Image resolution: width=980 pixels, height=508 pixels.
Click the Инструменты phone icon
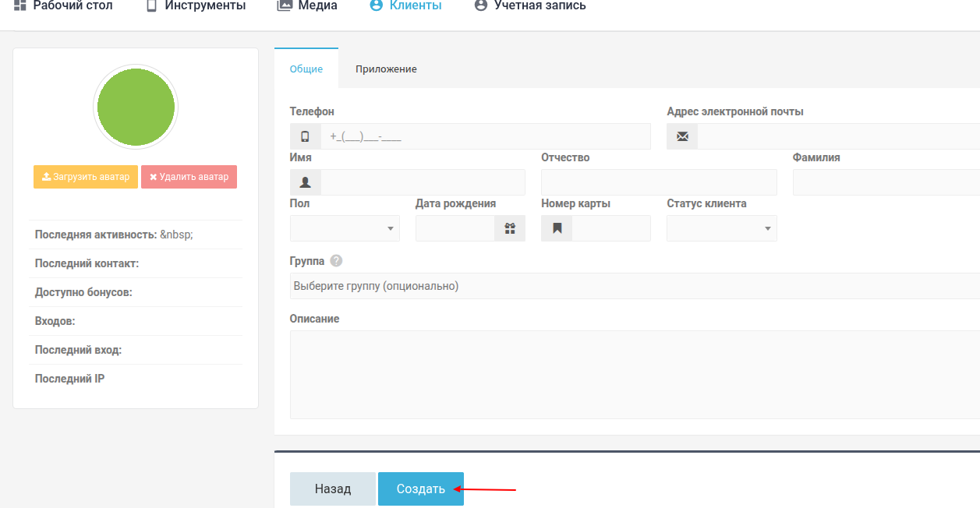(151, 5)
